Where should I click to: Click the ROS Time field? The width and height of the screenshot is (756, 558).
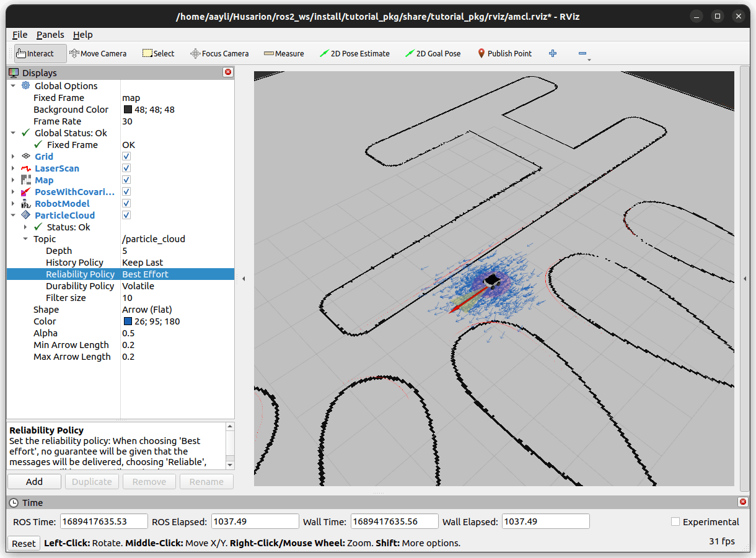pyautogui.click(x=103, y=521)
